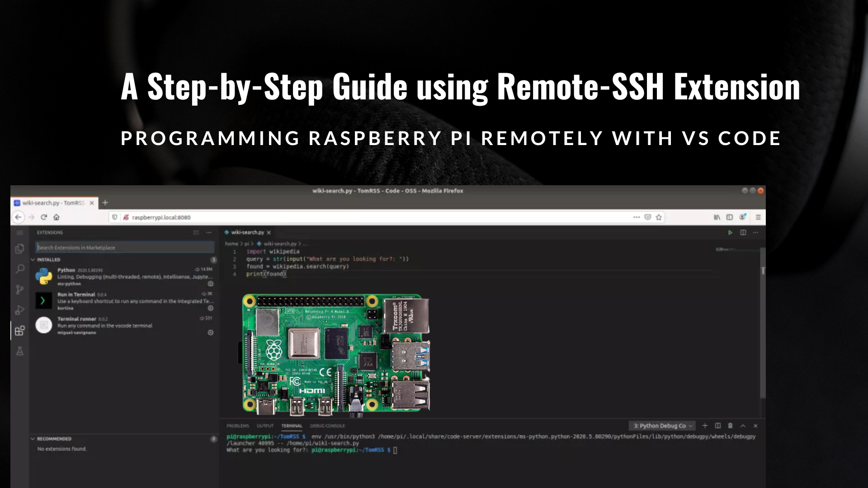868x488 pixels.
Task: Open Extensions view More Actions
Action: (208, 232)
